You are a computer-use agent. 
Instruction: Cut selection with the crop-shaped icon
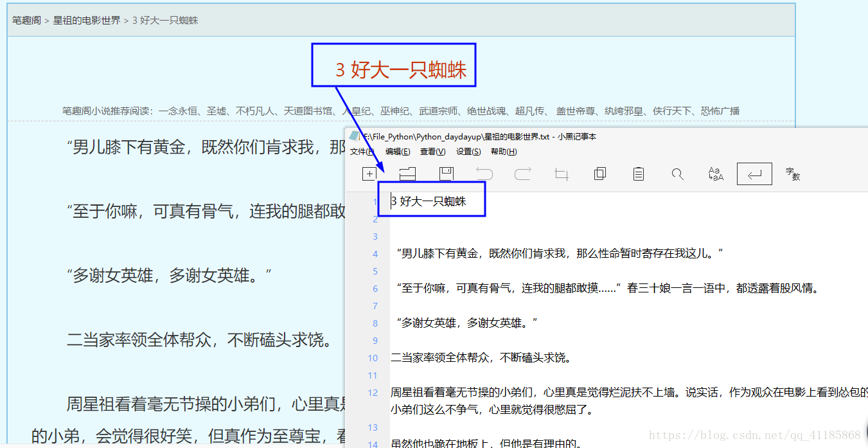[x=562, y=174]
